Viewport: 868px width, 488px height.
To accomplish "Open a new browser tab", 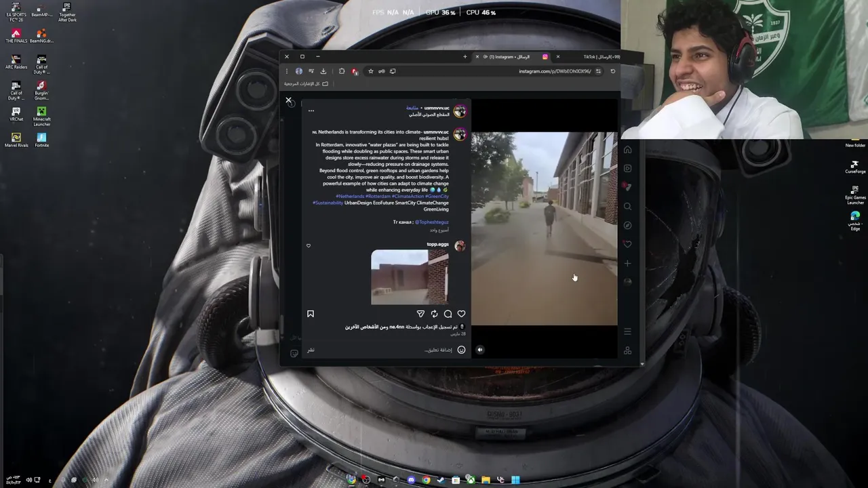I will coord(465,57).
